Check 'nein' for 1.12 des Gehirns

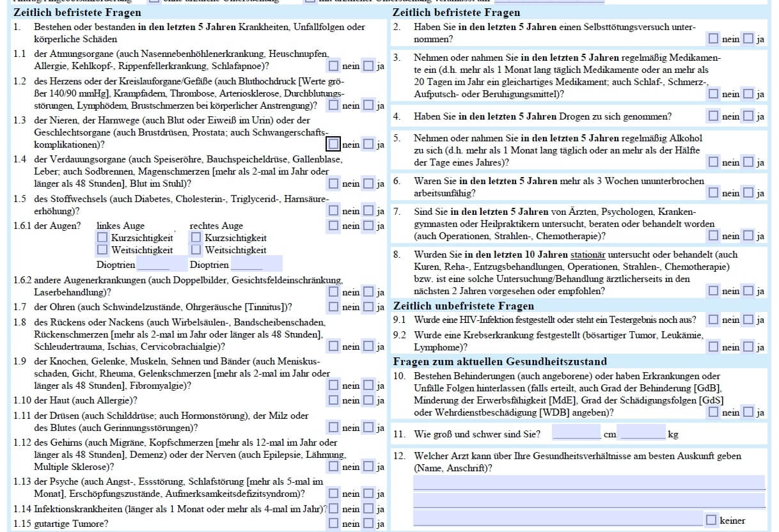click(x=334, y=467)
